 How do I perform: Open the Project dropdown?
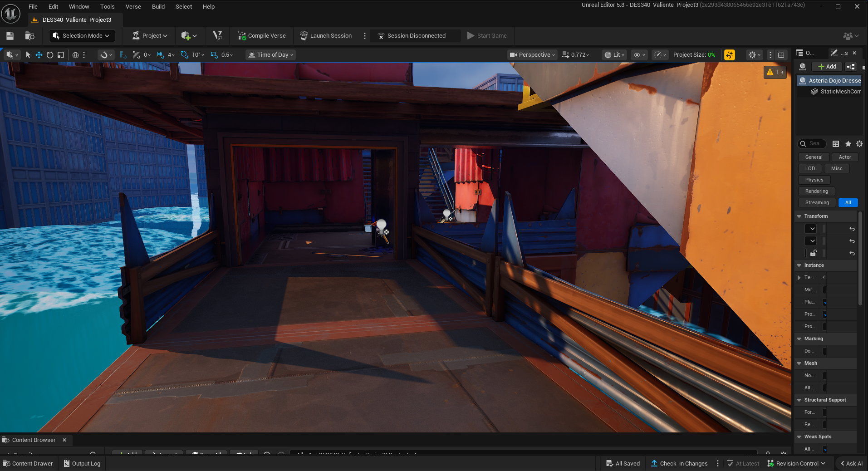pos(150,36)
